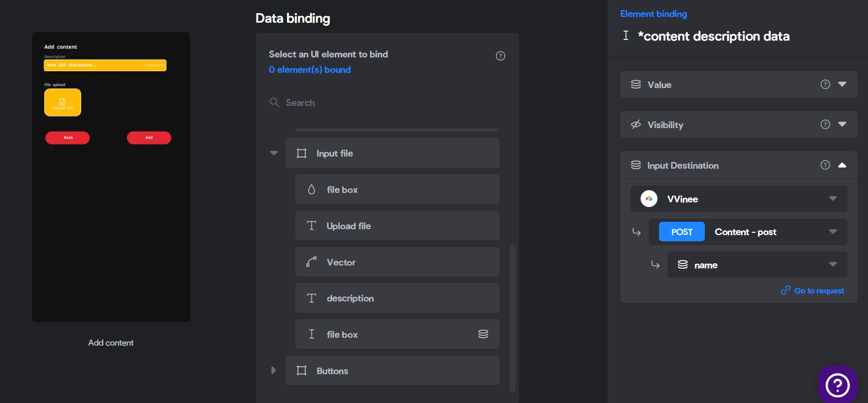Click the Add content screen preview

[x=111, y=177]
